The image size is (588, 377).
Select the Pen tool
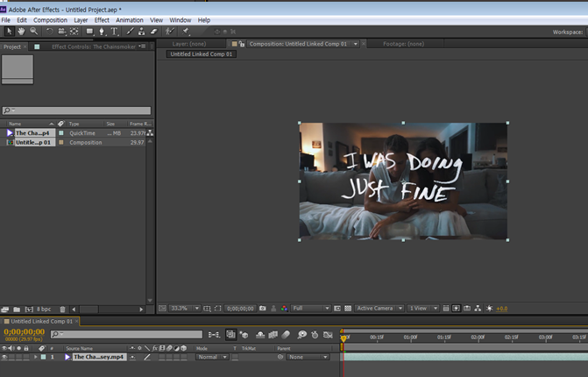[102, 32]
